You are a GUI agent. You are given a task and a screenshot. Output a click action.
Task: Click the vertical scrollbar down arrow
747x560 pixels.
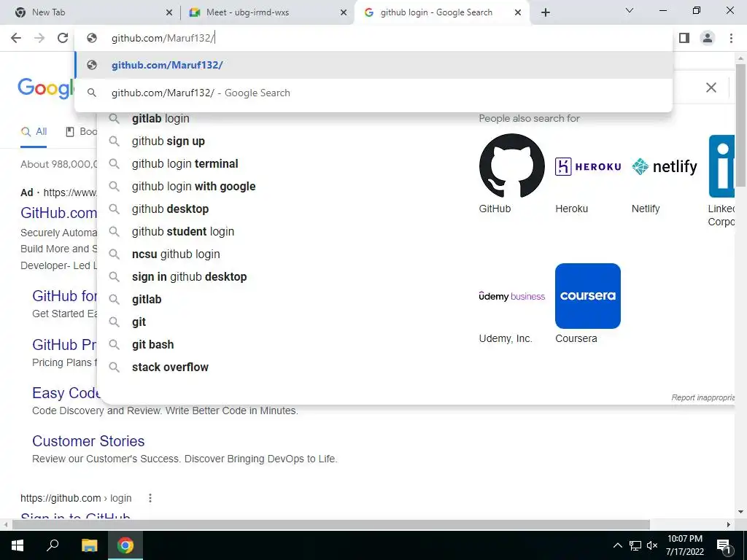[x=741, y=513]
